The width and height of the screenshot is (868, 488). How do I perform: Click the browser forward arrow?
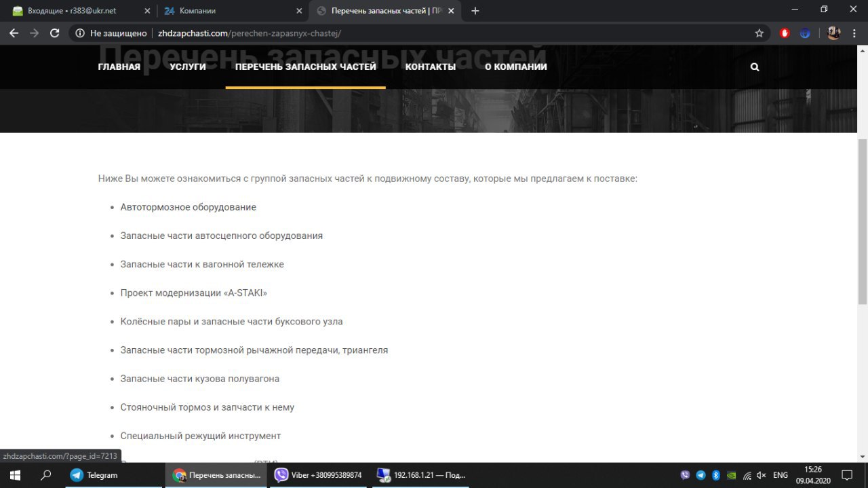pyautogui.click(x=35, y=33)
